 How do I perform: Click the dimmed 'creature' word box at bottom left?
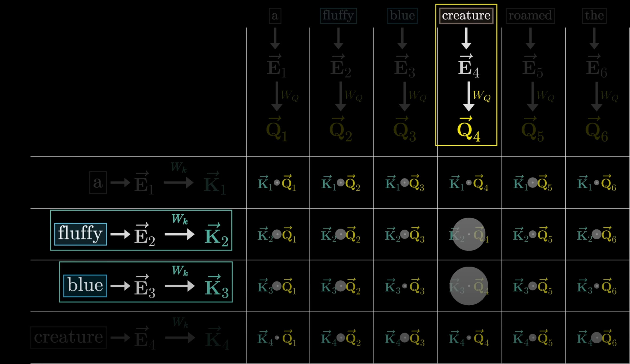click(69, 337)
